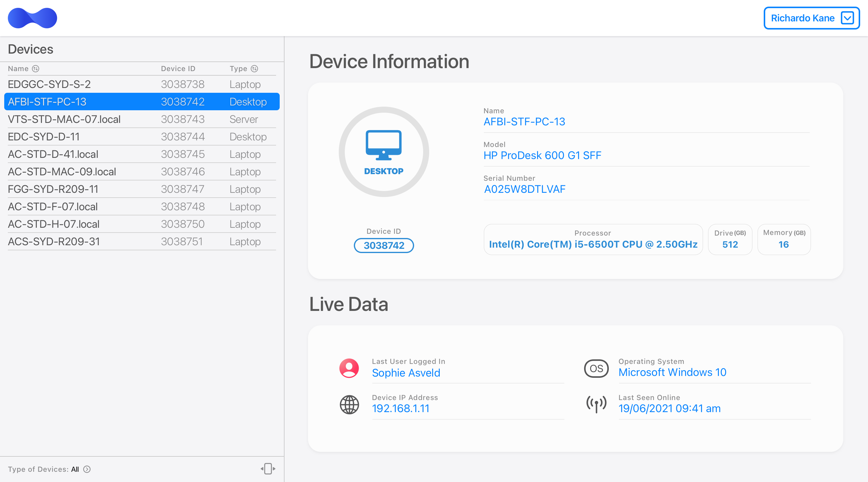
Task: Click the blue app logo
Action: [32, 18]
